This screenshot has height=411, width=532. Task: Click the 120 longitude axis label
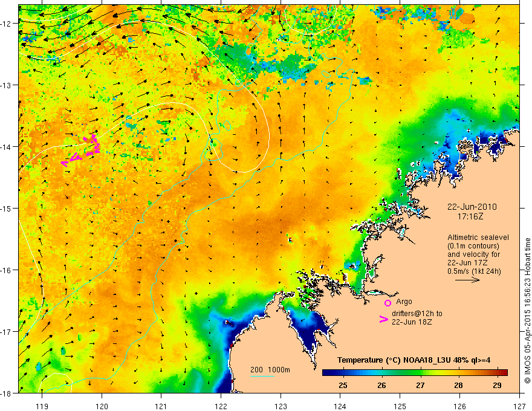click(x=102, y=406)
